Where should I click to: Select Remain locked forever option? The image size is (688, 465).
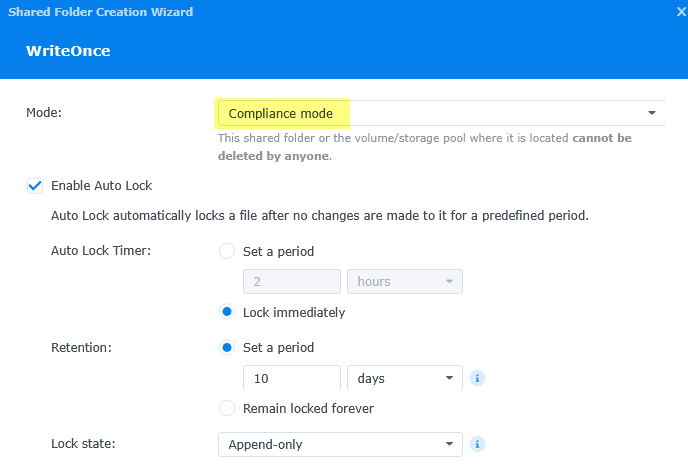(x=227, y=408)
